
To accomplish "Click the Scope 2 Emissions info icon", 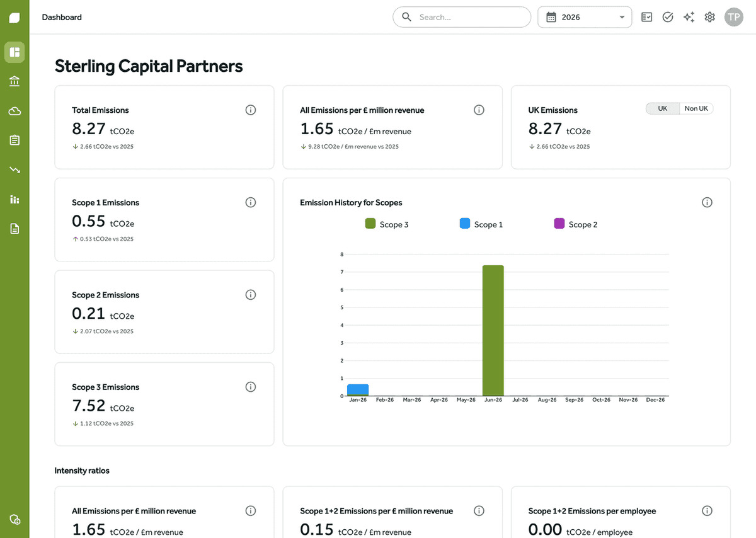I will [251, 295].
